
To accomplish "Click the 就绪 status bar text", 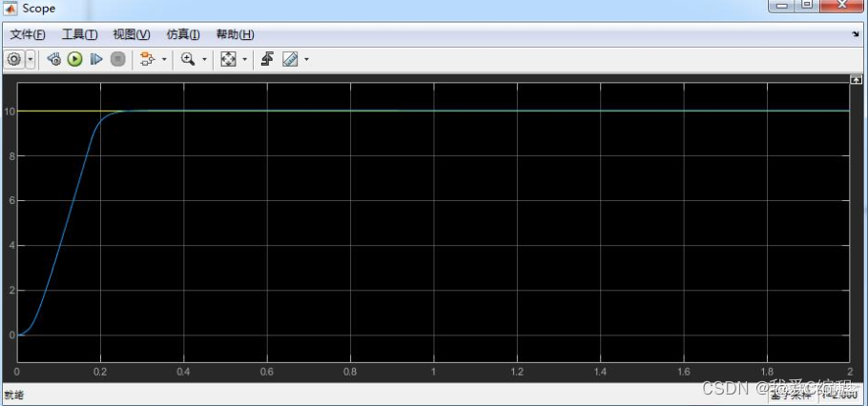I will 14,395.
